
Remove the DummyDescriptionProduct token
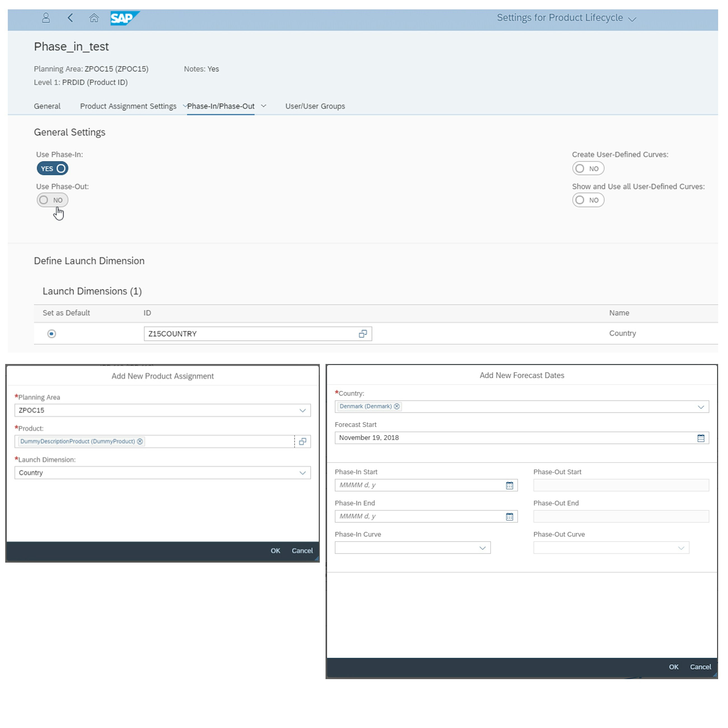click(x=140, y=441)
